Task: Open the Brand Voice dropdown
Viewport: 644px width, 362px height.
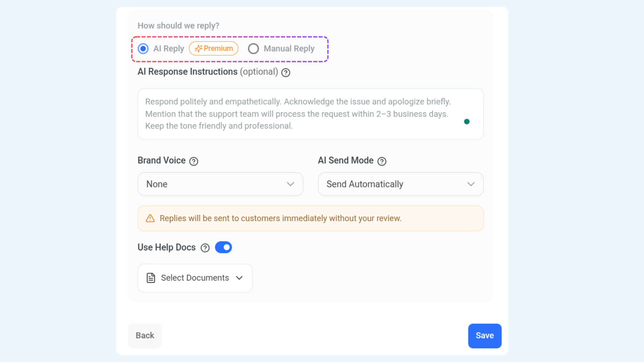Action: [x=220, y=184]
